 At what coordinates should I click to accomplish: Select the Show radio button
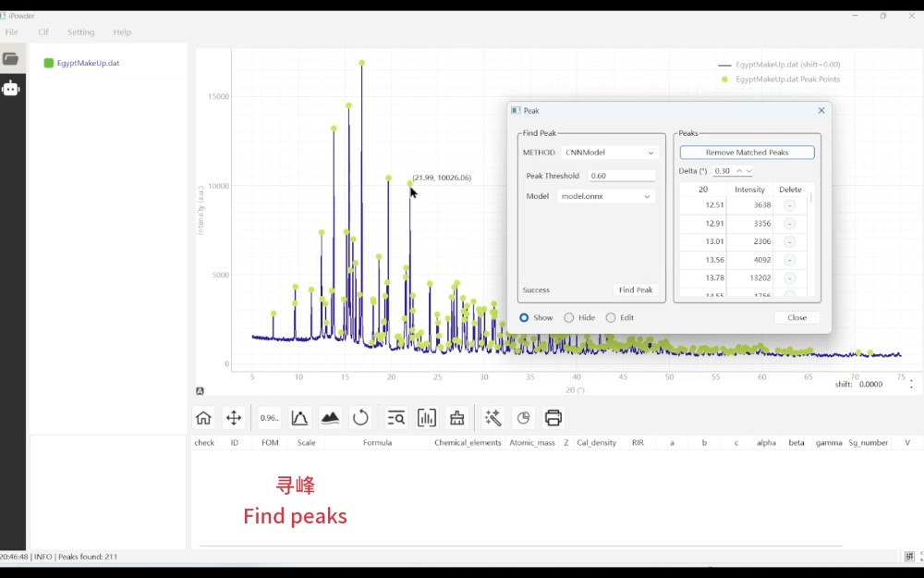click(524, 317)
